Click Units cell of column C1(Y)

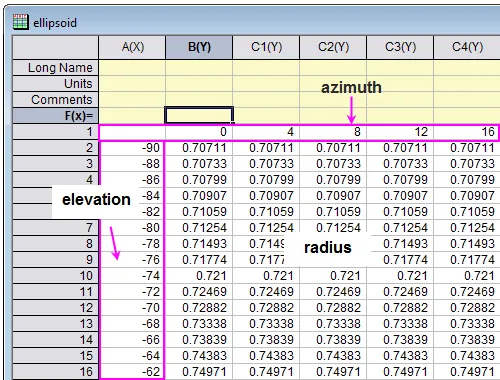pos(266,84)
